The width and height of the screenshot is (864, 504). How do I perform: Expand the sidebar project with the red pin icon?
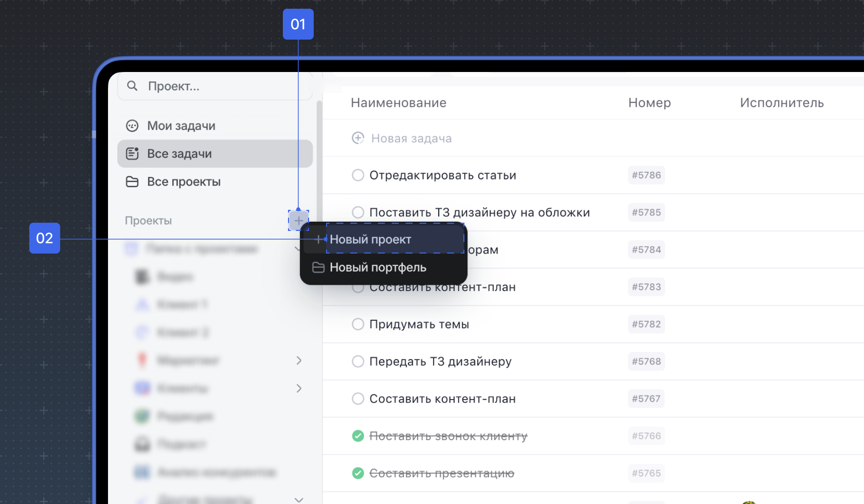tap(299, 361)
